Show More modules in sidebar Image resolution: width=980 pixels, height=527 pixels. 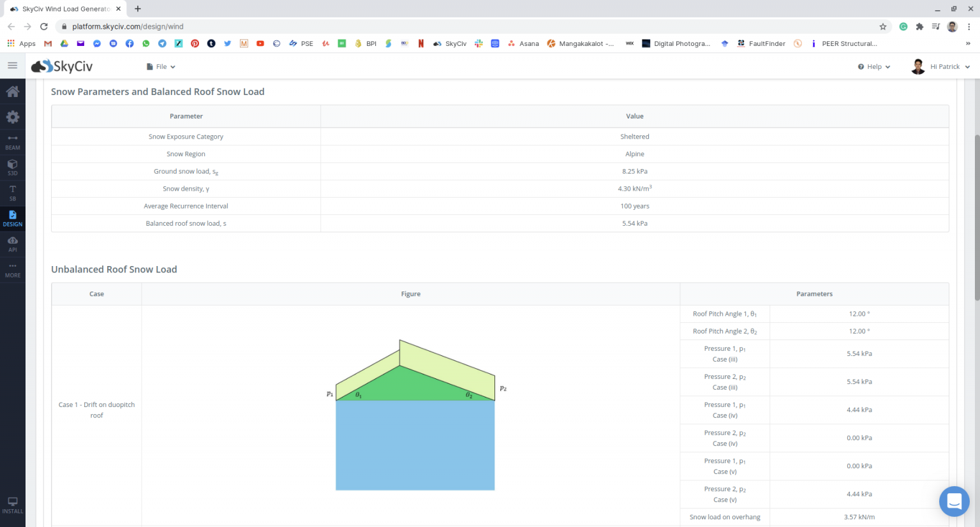13,270
